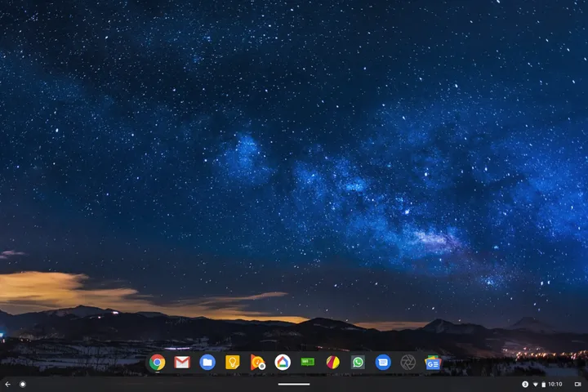Click the Wi-Fi status icon
This screenshot has width=588, height=392.
pos(535,384)
